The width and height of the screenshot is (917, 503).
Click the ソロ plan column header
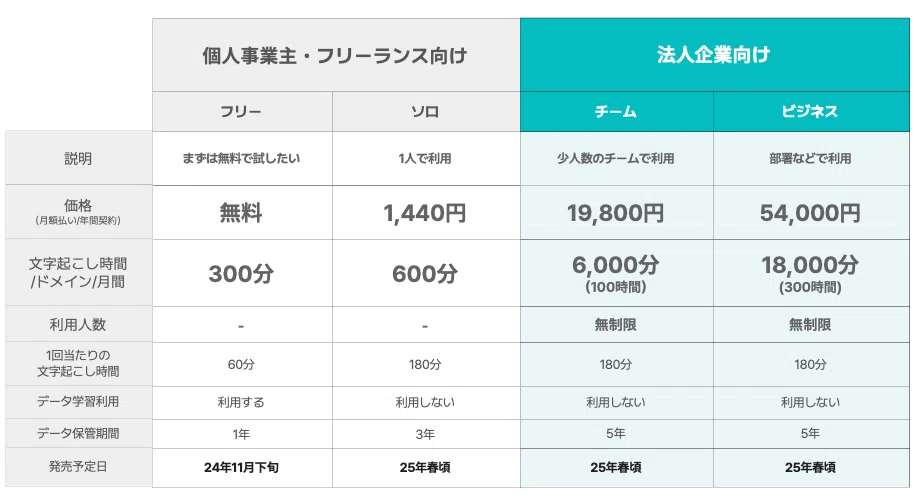(x=426, y=111)
